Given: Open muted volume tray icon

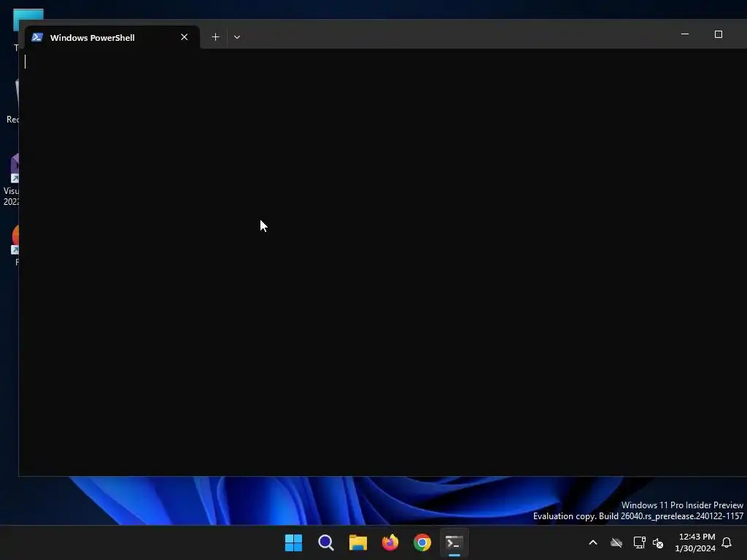Looking at the screenshot, I should click(x=658, y=542).
